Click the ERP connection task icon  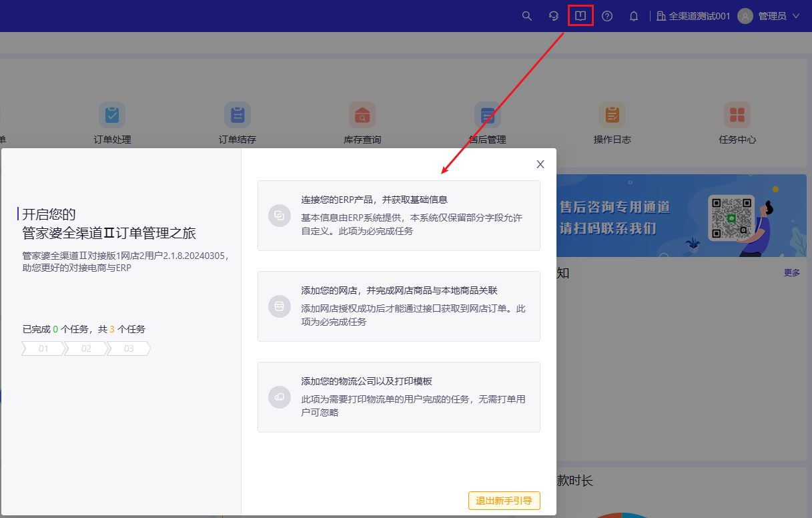click(280, 216)
